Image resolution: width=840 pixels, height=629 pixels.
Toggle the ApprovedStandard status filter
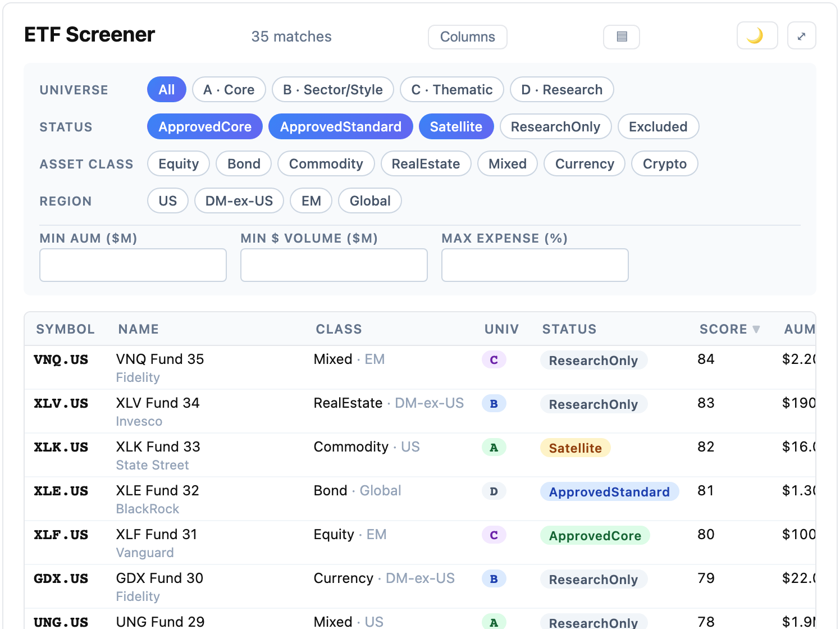coord(341,126)
